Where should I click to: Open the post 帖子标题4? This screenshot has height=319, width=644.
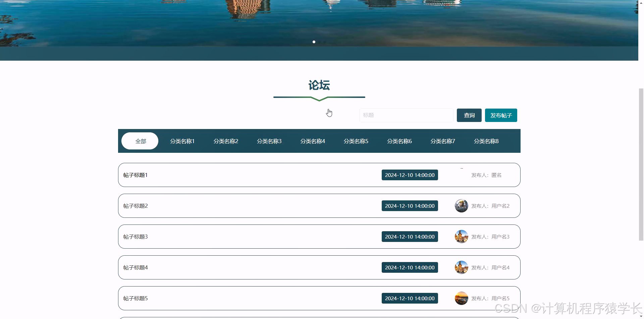[x=136, y=267]
